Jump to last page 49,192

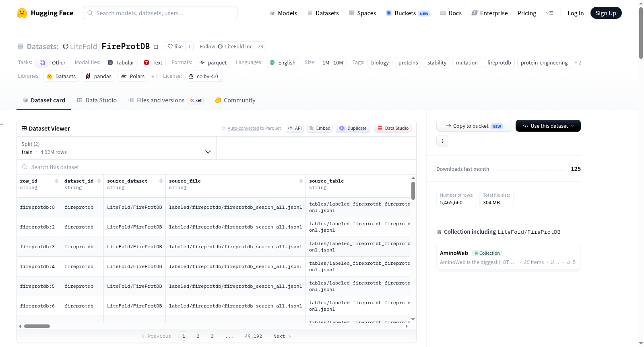click(254, 336)
